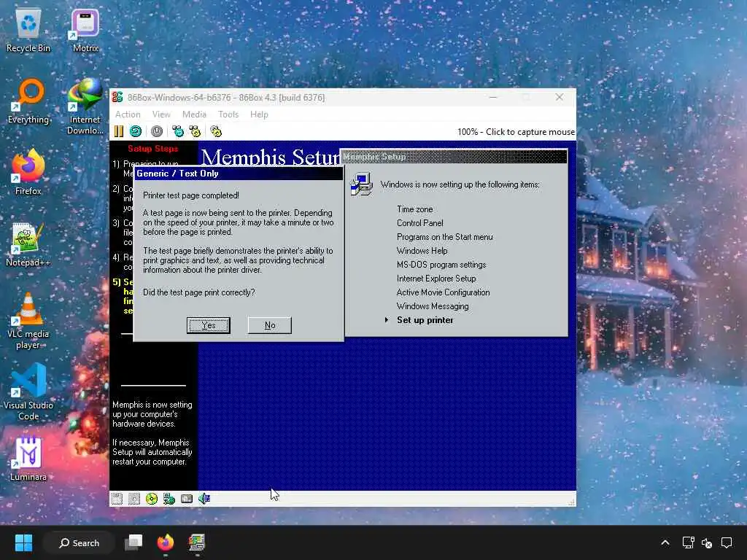747x560 pixels.
Task: Click the Windows Start button
Action: click(23, 542)
